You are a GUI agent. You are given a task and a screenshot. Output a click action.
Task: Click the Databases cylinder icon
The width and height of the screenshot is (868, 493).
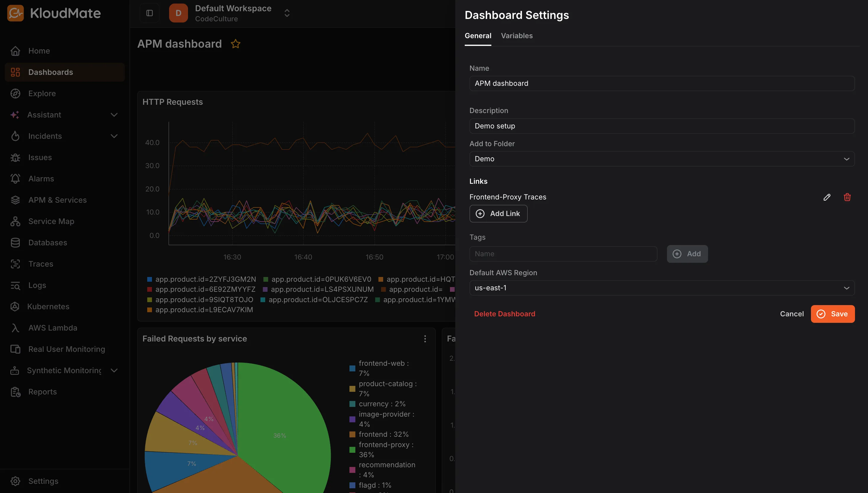pos(15,243)
